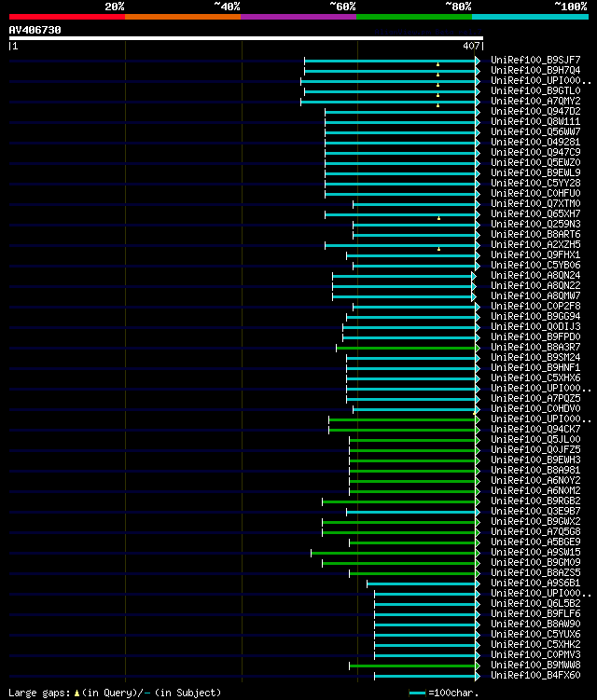Viewport: 597px width, 700px height.
Task: Click the UniRef100_Q94CK7 label
Action: point(535,430)
